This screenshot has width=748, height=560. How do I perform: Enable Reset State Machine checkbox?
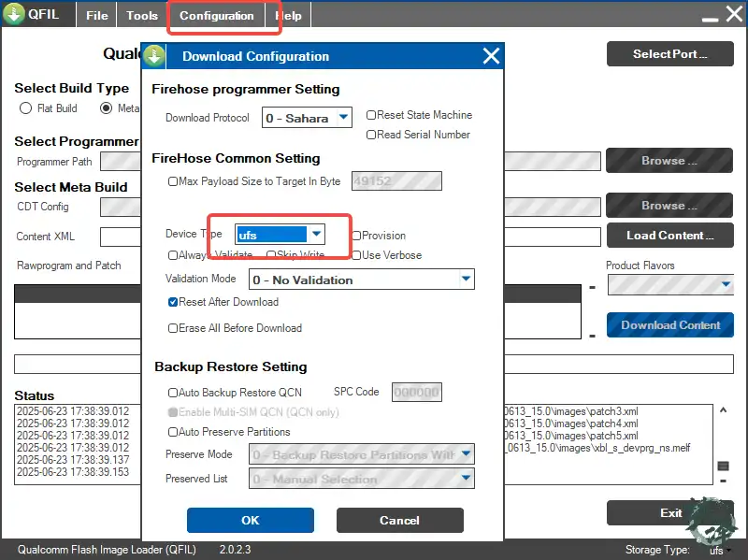(370, 115)
